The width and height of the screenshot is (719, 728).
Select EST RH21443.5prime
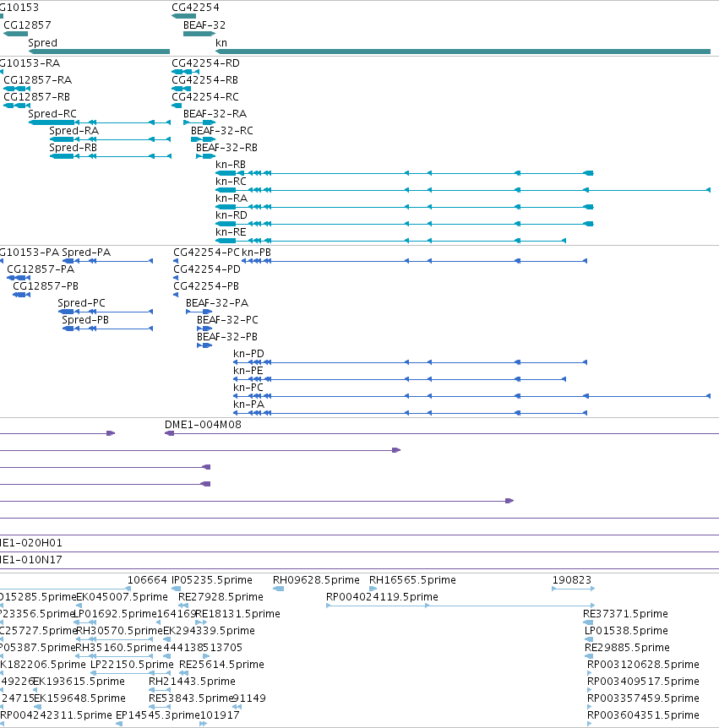point(160,690)
